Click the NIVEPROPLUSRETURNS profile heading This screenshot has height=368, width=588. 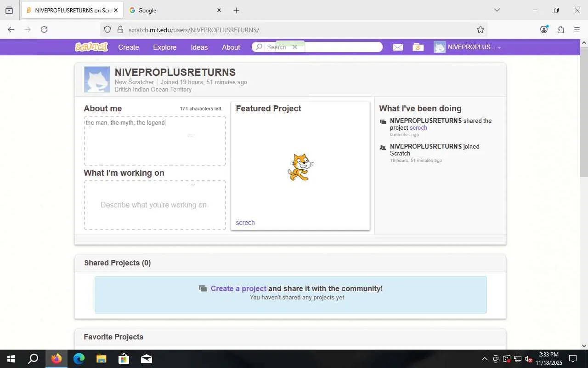tap(175, 72)
